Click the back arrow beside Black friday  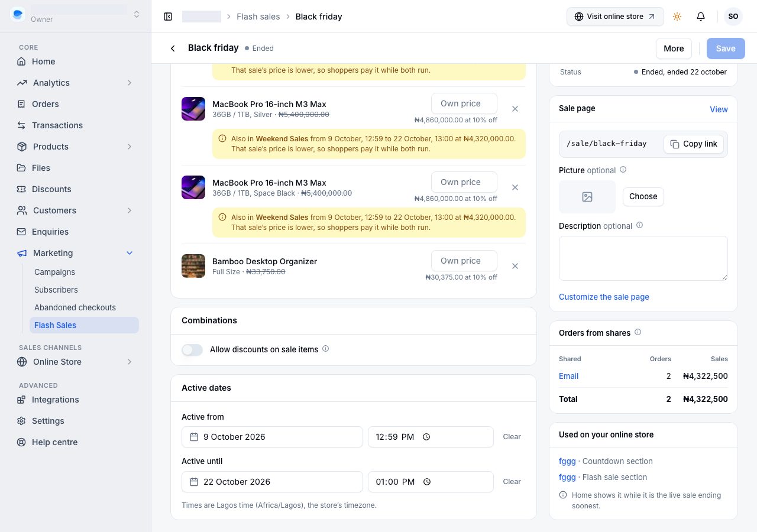[173, 48]
